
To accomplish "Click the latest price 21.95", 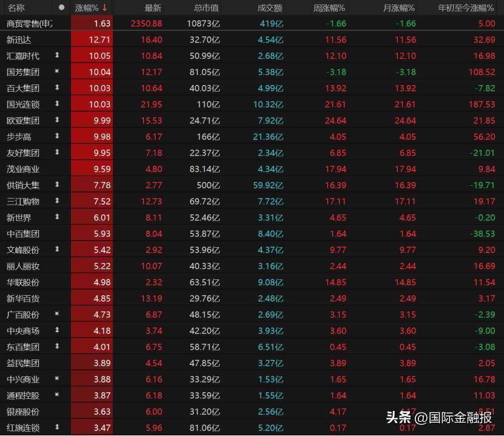I will 151,104.
